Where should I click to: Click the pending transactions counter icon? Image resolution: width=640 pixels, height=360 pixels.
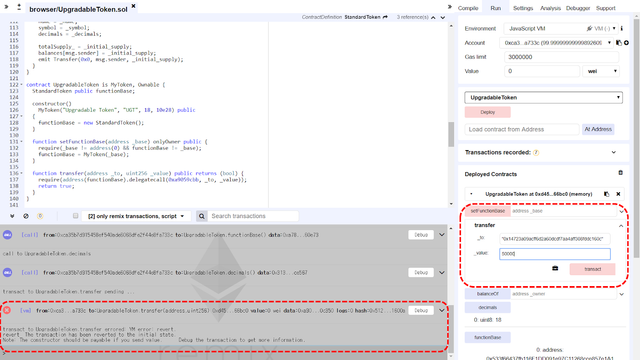(40, 216)
